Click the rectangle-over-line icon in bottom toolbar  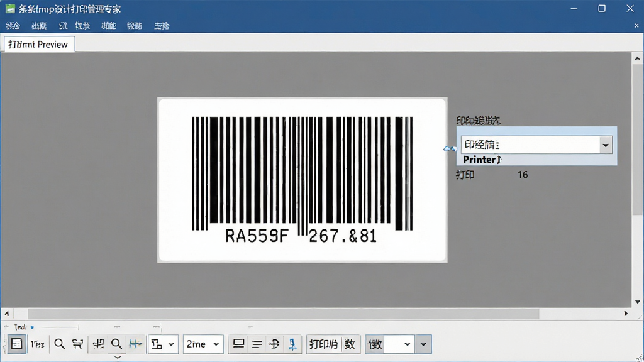pos(238,344)
